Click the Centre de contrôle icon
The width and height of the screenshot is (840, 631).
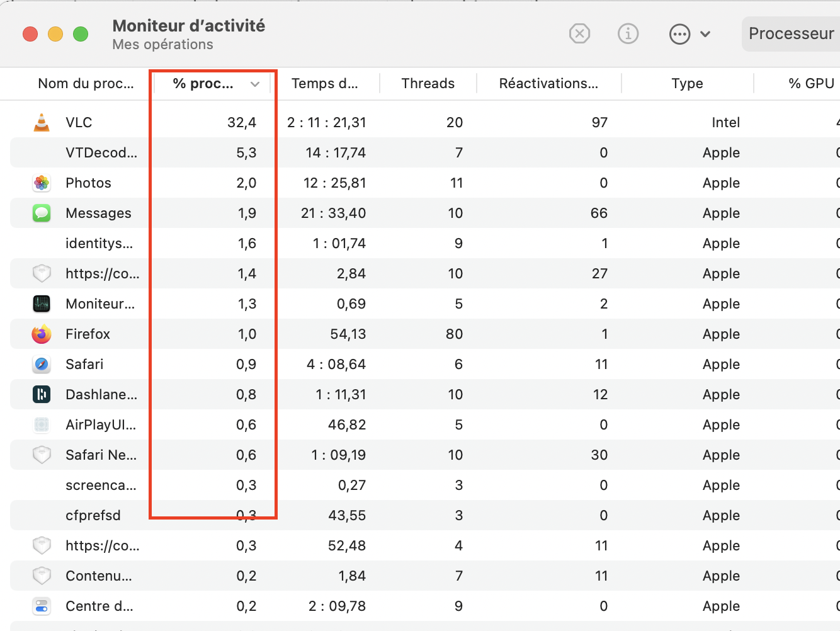(x=42, y=606)
